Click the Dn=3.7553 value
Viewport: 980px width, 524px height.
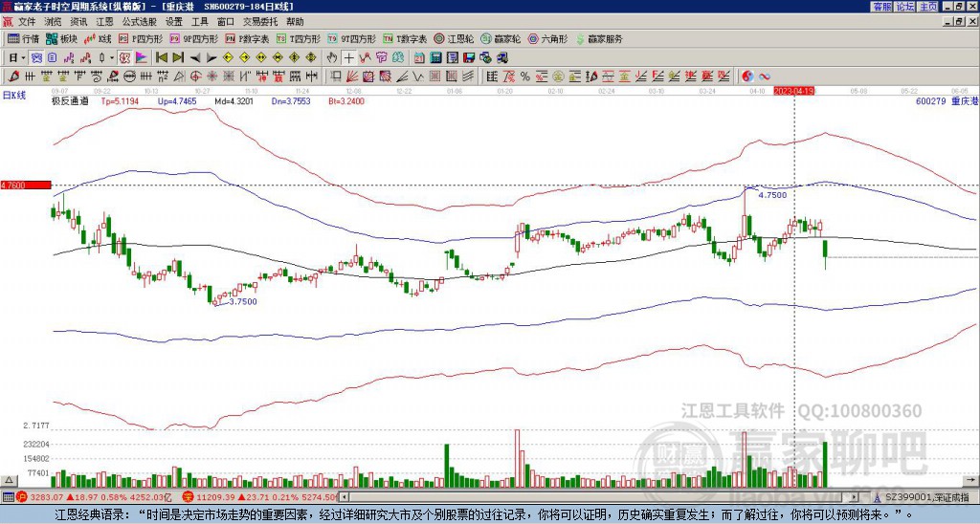290,101
